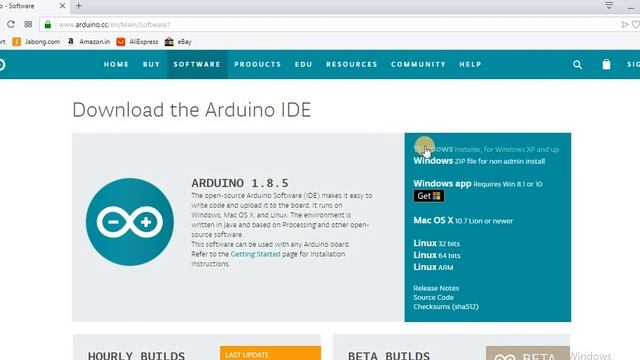Open the Source Code link
The image size is (640, 360).
(433, 297)
